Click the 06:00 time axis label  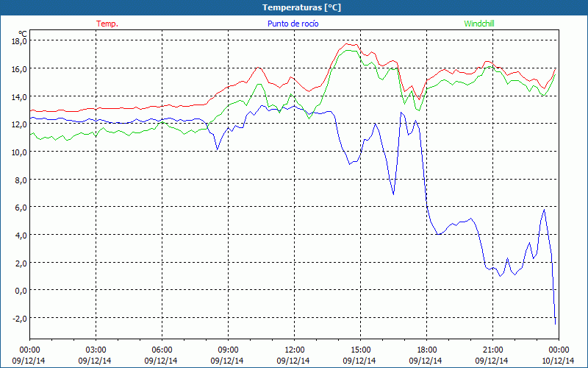coord(162,350)
